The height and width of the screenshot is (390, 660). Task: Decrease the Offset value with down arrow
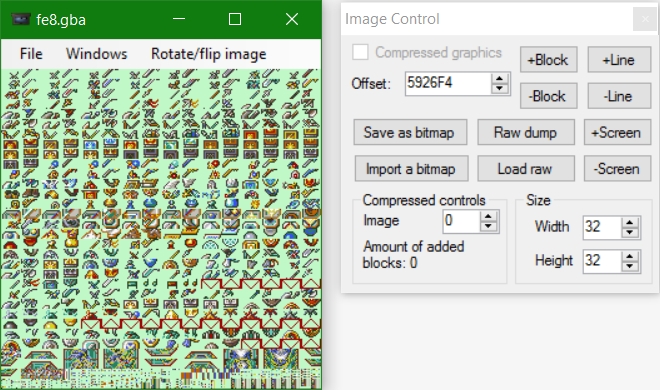tap(499, 88)
